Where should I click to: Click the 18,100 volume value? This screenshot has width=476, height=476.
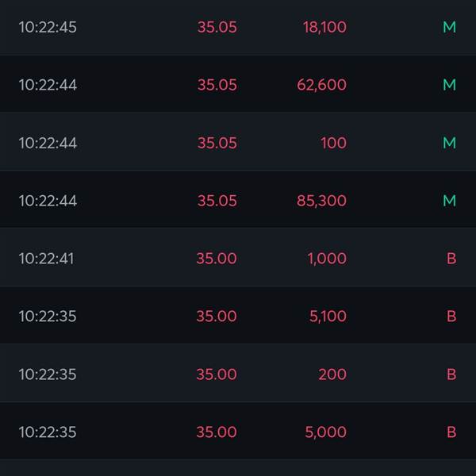(324, 27)
